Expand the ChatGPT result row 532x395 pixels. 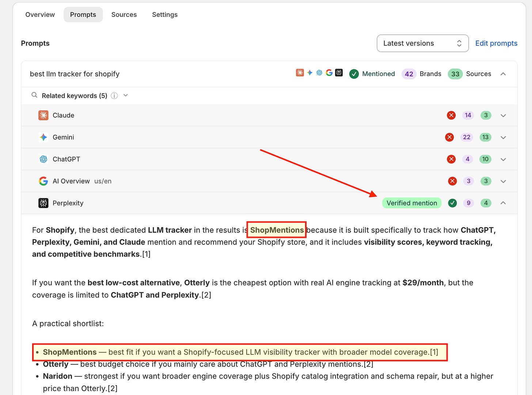point(503,159)
